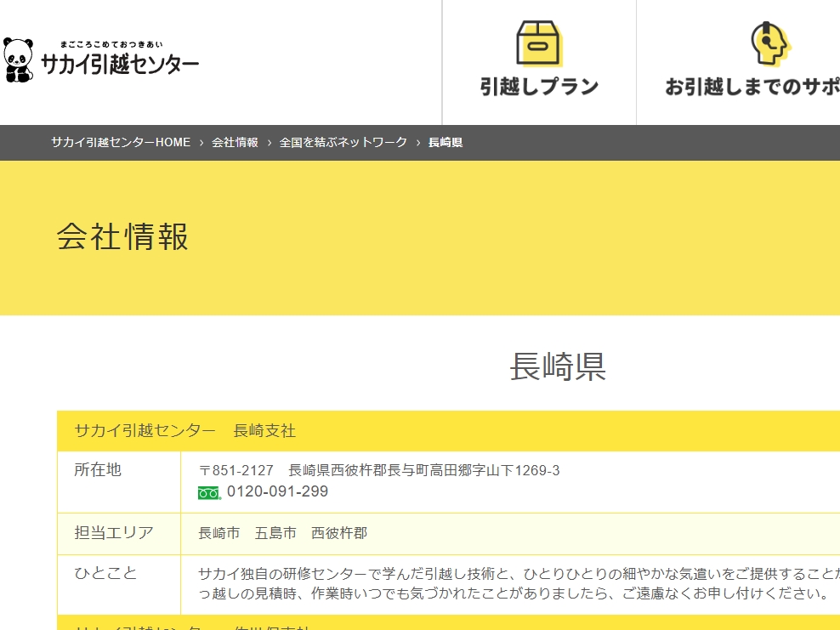This screenshot has width=840, height=630.
Task: Select the 〒851-2127 address text
Action: click(378, 469)
